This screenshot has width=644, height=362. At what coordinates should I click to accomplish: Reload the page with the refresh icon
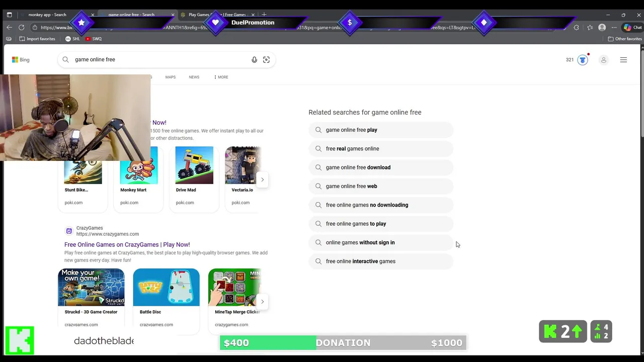pyautogui.click(x=21, y=27)
